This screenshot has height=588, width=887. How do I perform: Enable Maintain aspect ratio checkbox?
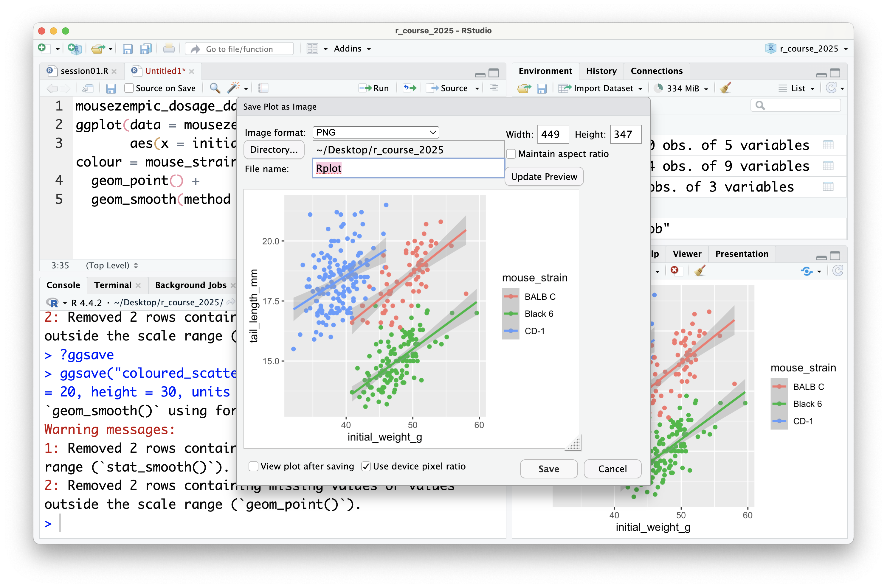pyautogui.click(x=511, y=154)
